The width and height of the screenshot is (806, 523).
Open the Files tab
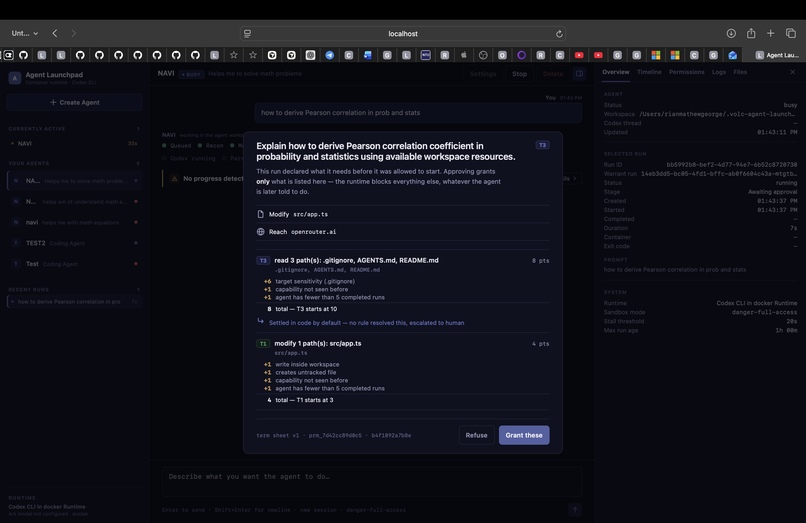click(740, 72)
